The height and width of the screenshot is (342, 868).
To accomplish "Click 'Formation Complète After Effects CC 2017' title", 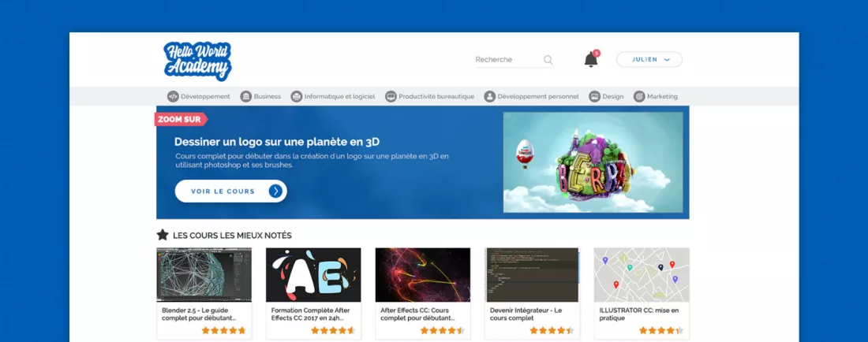I will click(x=311, y=314).
